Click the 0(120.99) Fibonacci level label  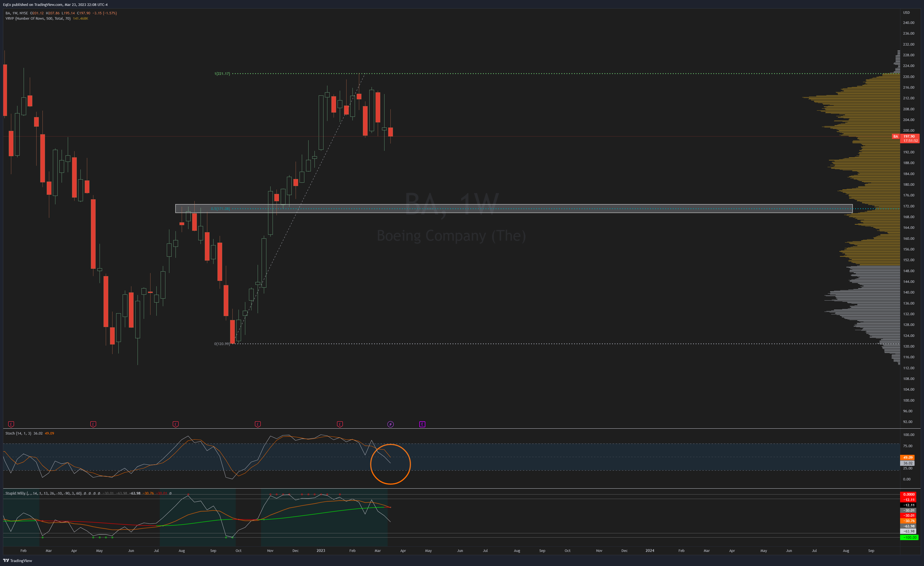(x=222, y=344)
